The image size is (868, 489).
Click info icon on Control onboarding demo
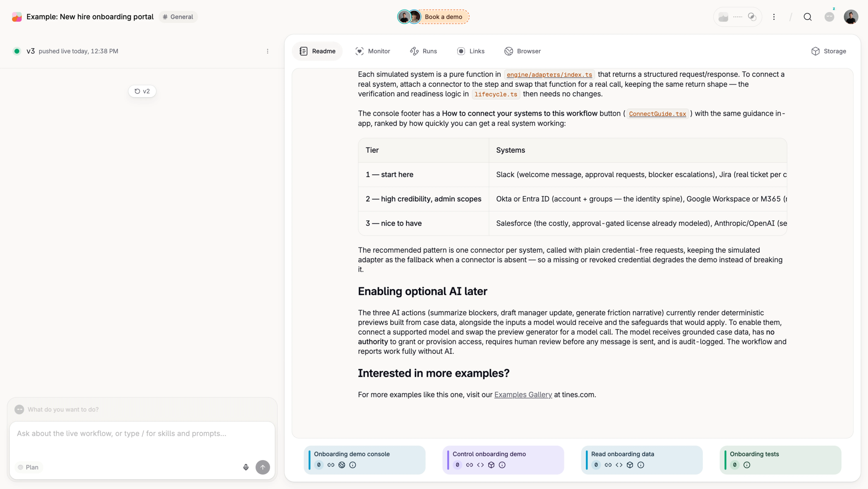[x=502, y=465]
